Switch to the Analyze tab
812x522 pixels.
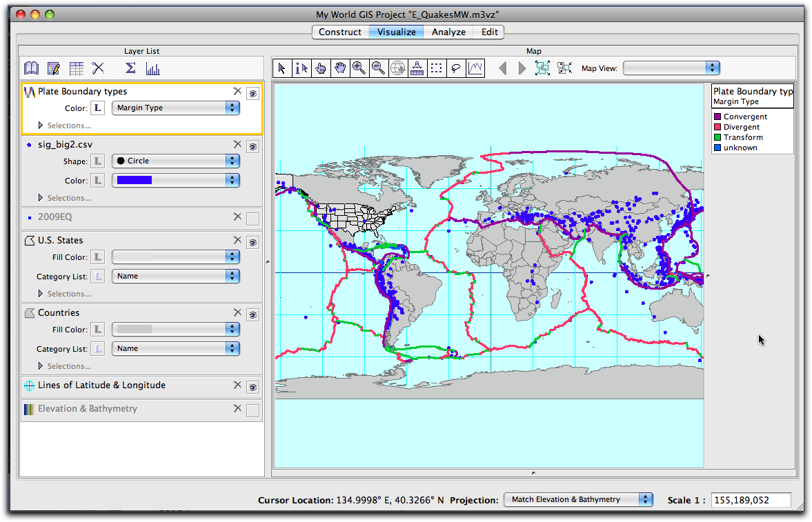(448, 32)
